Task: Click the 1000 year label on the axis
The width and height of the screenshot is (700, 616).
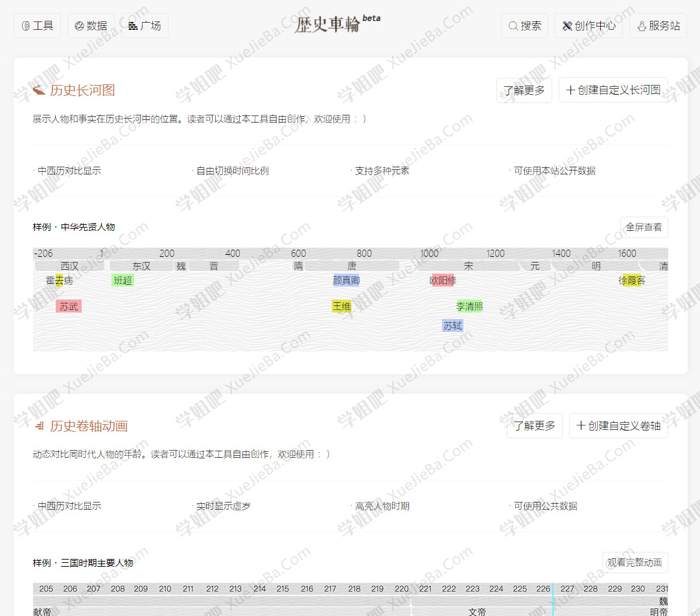Action: coord(430,254)
